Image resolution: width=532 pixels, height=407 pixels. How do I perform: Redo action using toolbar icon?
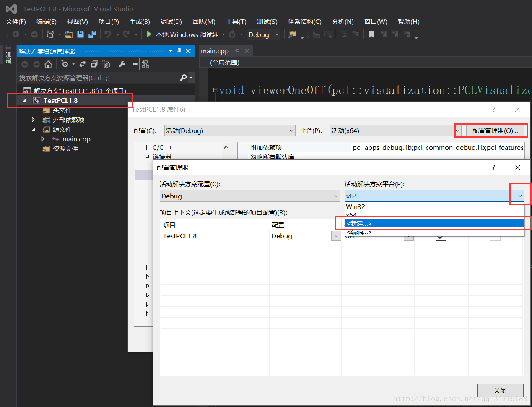coord(127,34)
